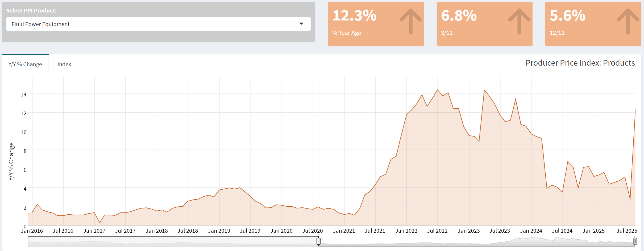
Task: Click the right range slider handle
Action: 635,241
